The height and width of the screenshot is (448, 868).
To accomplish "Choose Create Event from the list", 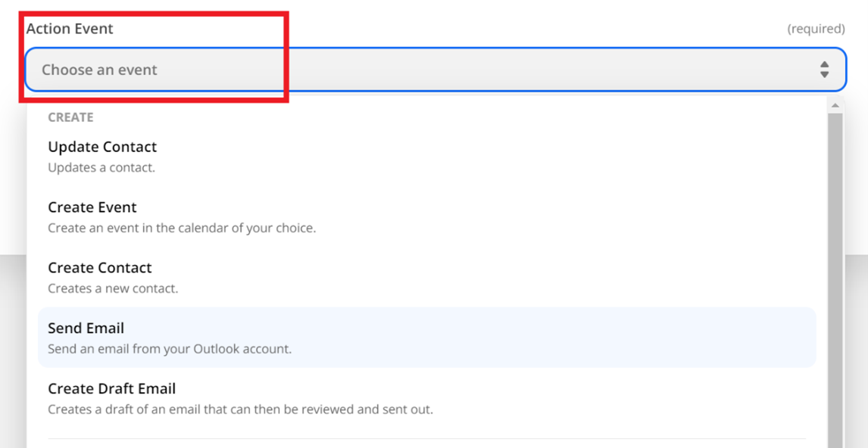I will [92, 207].
